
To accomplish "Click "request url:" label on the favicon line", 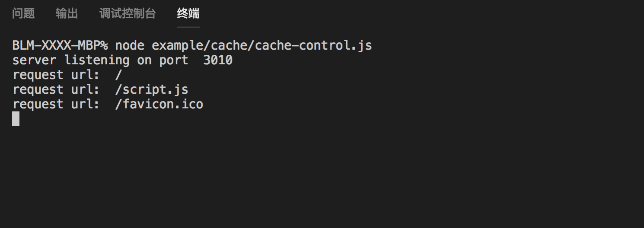I will pos(56,104).
